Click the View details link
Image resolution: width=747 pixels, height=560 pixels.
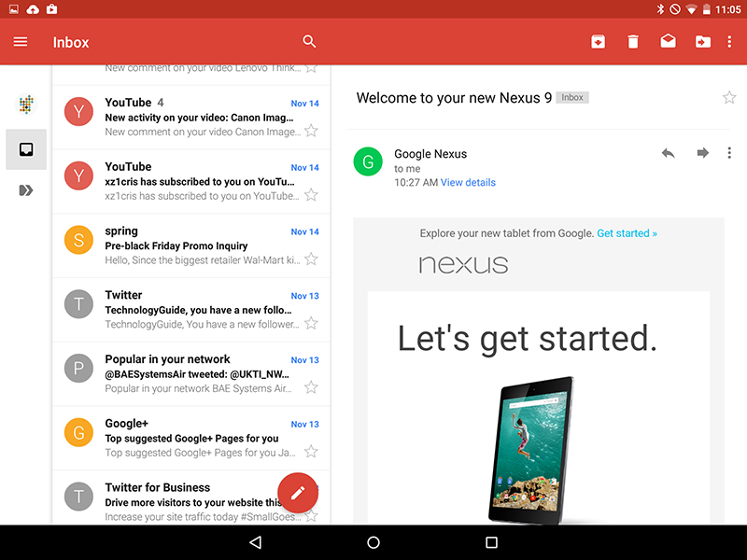(468, 182)
